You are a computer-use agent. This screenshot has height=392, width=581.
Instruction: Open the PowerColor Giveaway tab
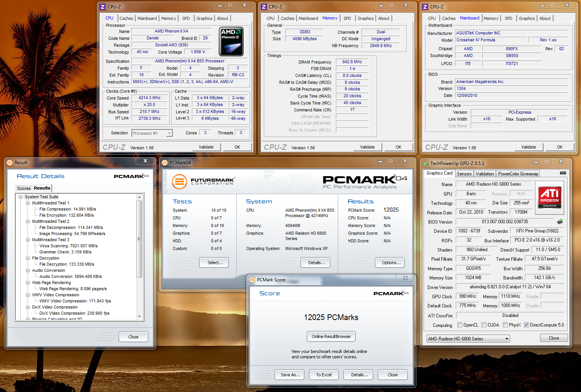tap(518, 174)
